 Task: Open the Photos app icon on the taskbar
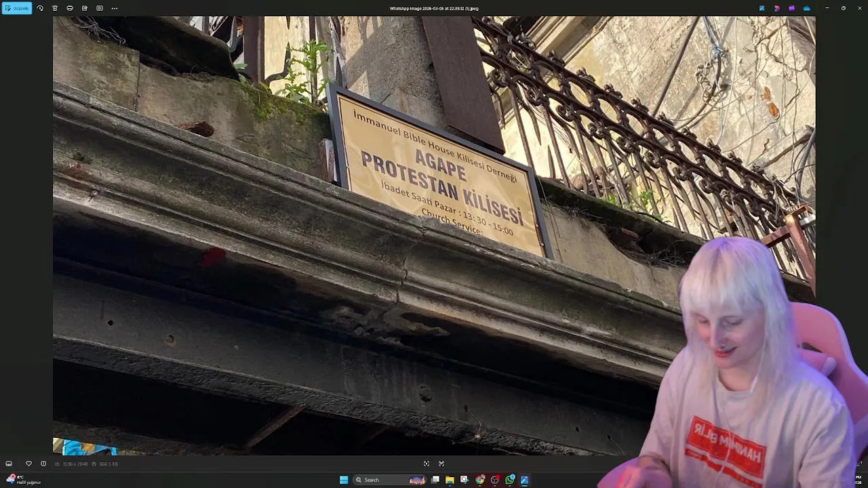point(525,480)
